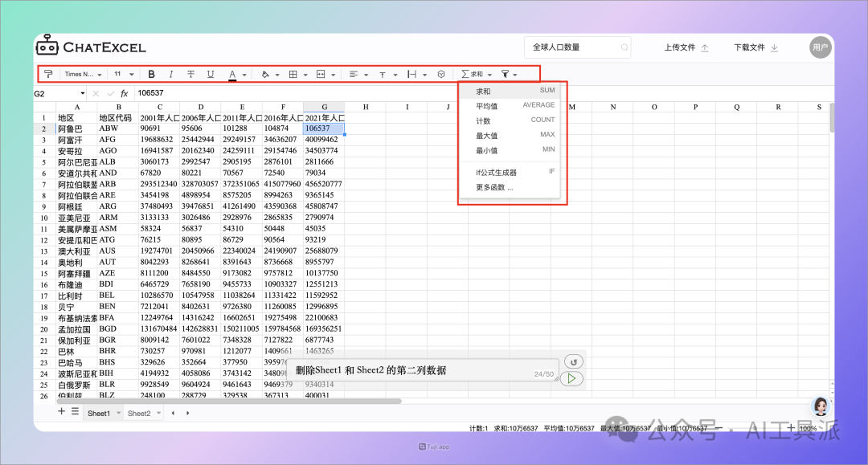Apply italic formatting
The height and width of the screenshot is (465, 868).
pos(170,74)
